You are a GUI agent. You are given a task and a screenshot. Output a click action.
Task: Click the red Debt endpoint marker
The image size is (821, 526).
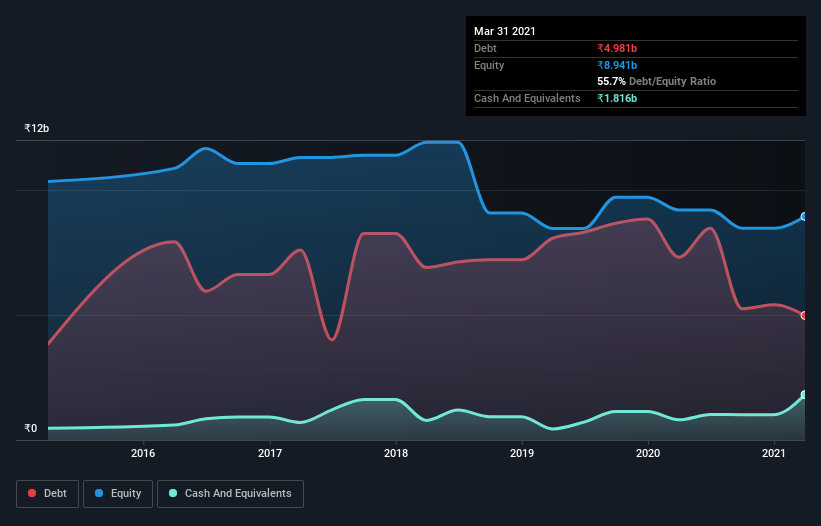click(804, 316)
